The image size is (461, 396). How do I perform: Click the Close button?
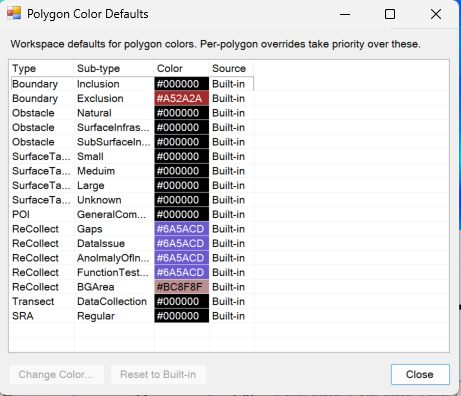click(420, 374)
